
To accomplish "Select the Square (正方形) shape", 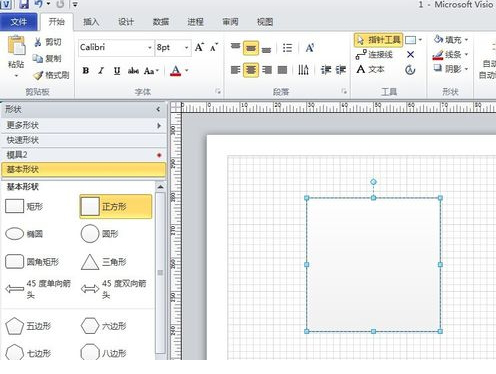I will click(x=116, y=207).
